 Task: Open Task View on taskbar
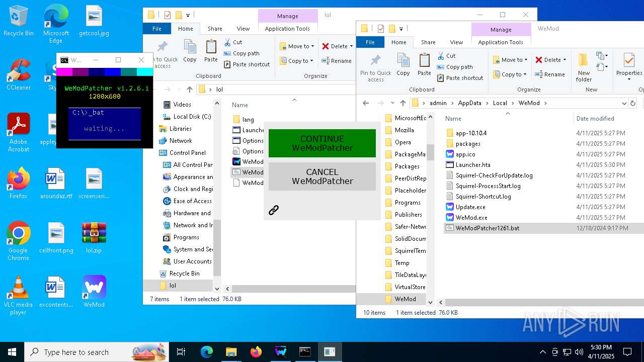[182, 352]
